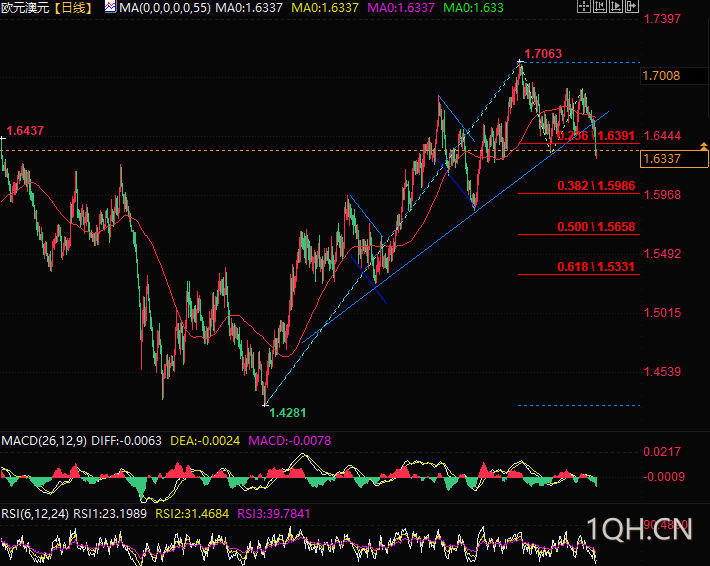Click the RSI1:23.1989 value
The width and height of the screenshot is (710, 566).
click(x=110, y=514)
